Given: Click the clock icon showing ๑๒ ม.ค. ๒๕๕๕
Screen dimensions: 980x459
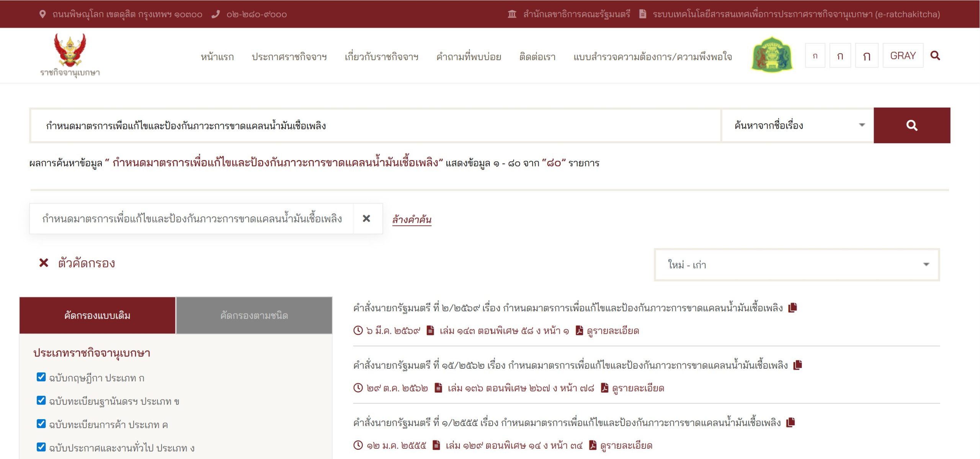Looking at the screenshot, I should coord(358,445).
